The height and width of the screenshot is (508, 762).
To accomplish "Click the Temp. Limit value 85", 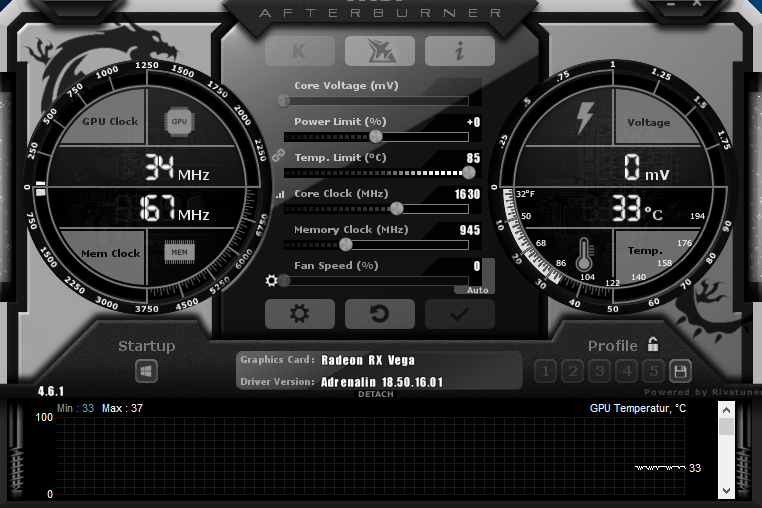I will click(x=473, y=158).
